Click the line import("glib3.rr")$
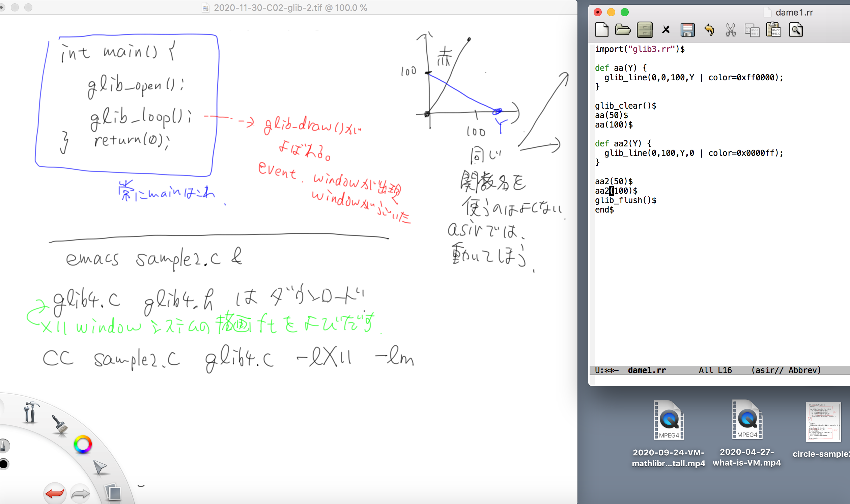 point(640,49)
